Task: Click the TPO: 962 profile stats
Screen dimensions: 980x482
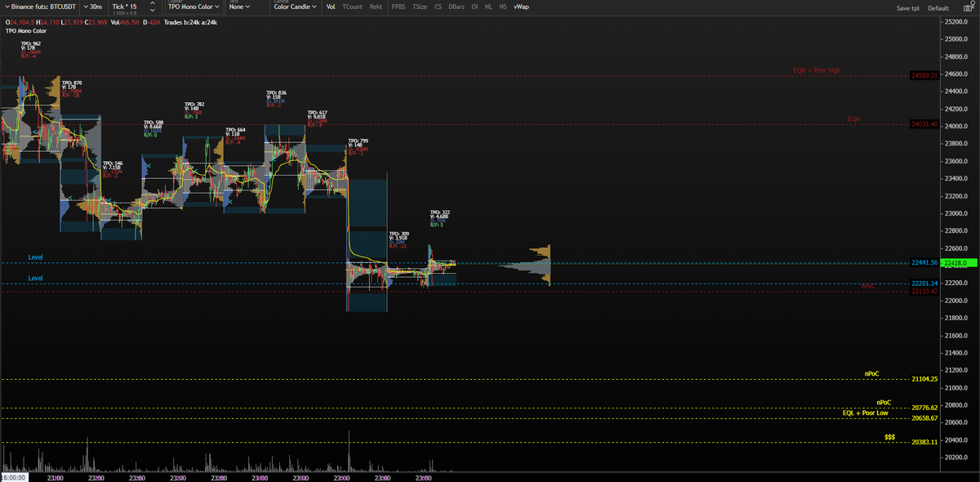Action: click(31, 50)
